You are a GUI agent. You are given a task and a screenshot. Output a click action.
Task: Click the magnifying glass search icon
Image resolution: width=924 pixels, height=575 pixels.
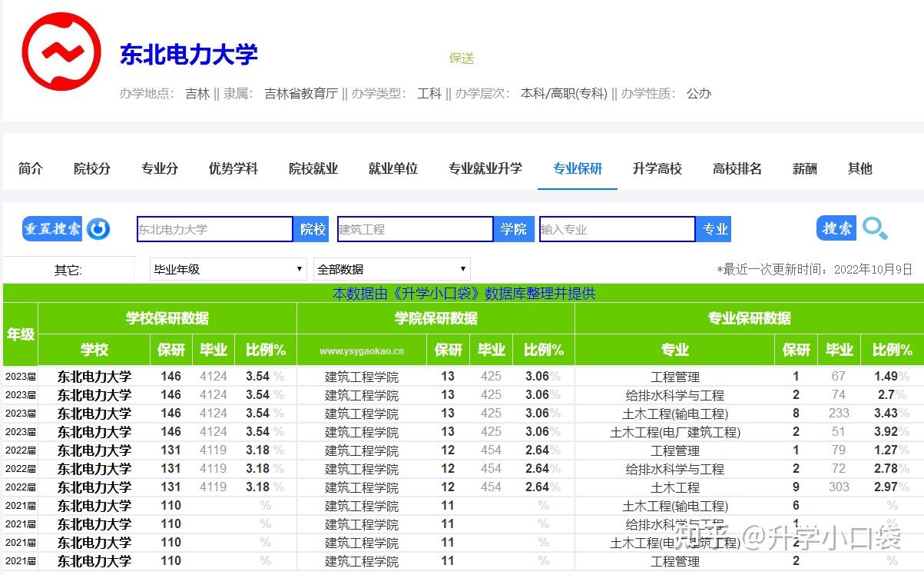(x=875, y=228)
